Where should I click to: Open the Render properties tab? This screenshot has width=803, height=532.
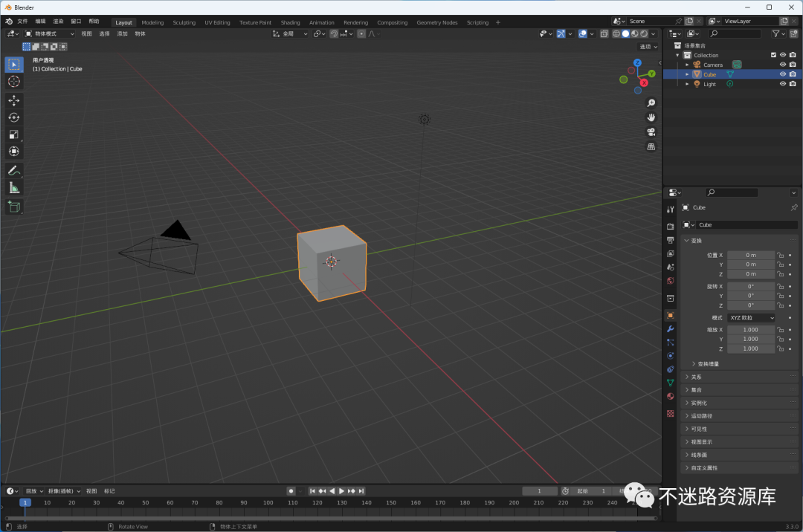pyautogui.click(x=671, y=227)
